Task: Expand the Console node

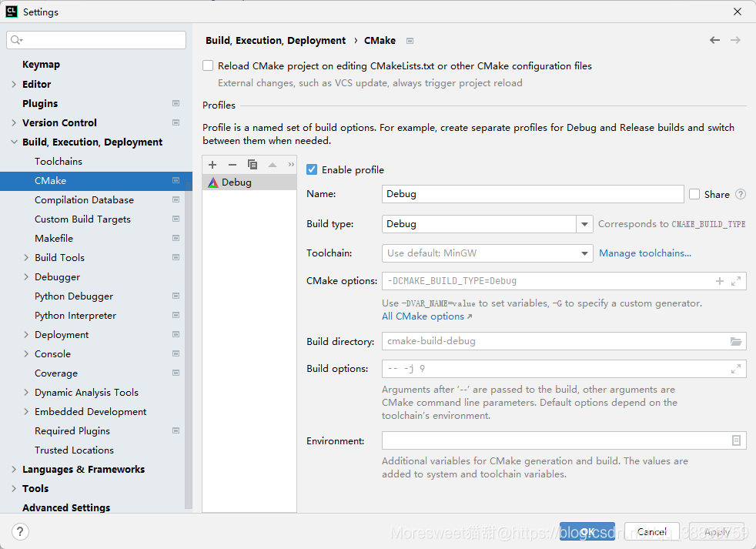Action: pos(26,353)
